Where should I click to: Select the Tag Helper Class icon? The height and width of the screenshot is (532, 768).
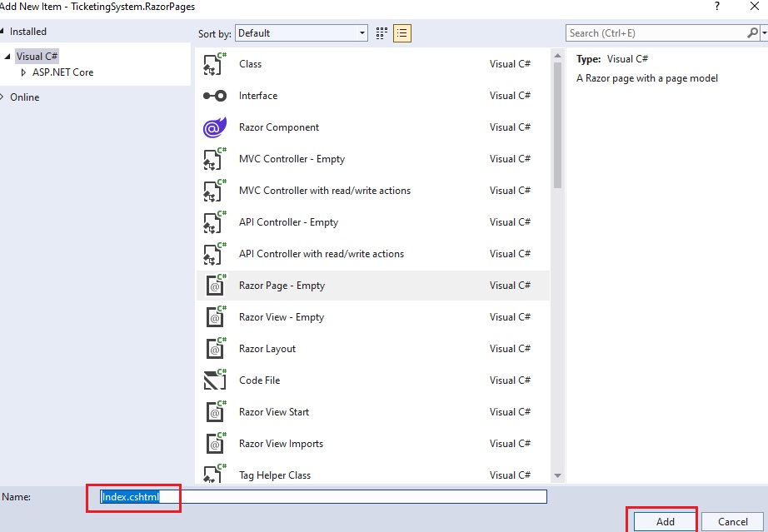(215, 473)
